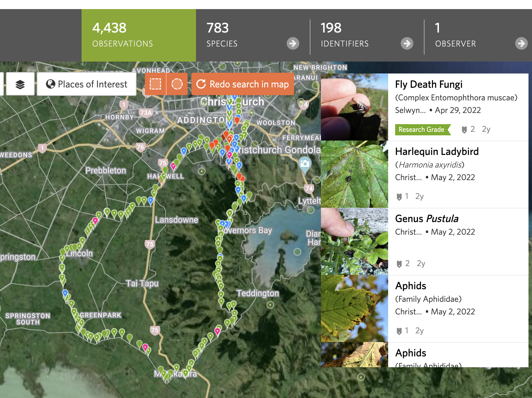
Task: Open the map layers icon button
Action: 20,84
